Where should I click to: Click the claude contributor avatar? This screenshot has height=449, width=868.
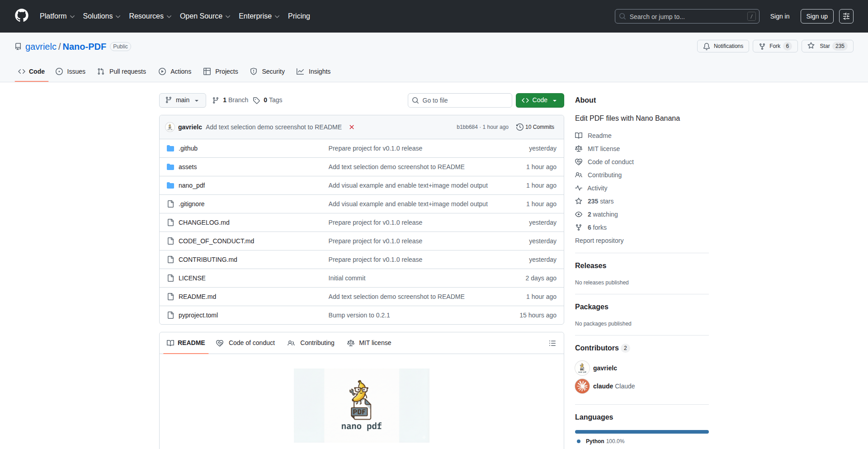582,386
